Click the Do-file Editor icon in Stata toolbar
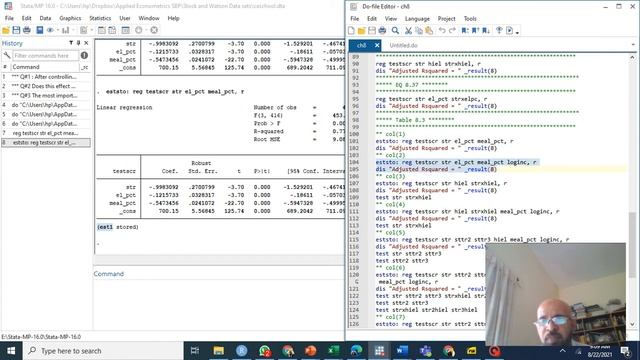This screenshot has height=360, width=640. [x=84, y=30]
